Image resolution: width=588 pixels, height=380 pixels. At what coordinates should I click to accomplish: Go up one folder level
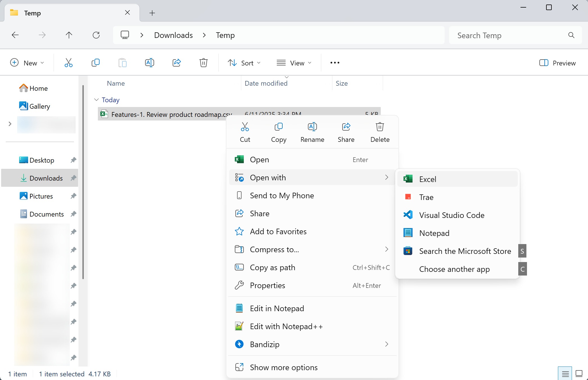[69, 35]
